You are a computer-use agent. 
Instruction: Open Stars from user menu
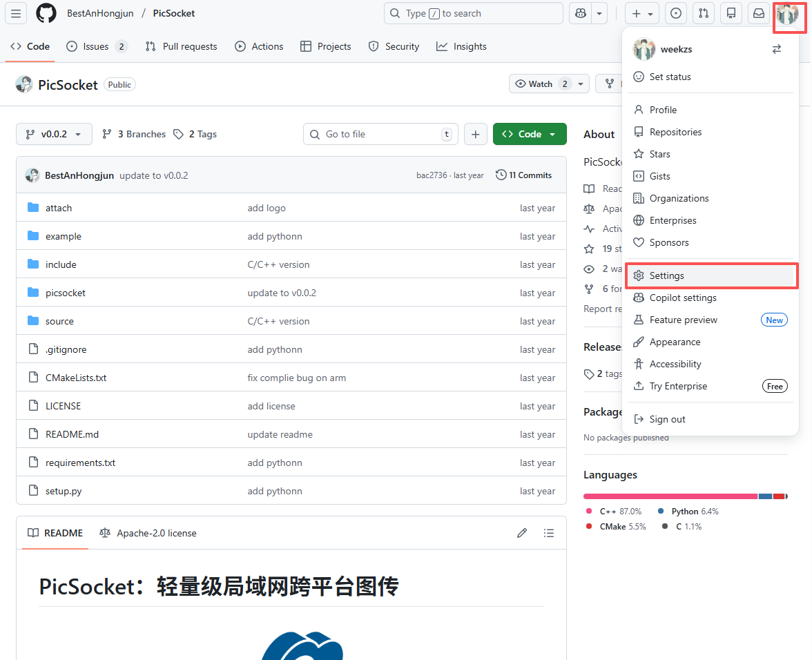click(x=710, y=154)
